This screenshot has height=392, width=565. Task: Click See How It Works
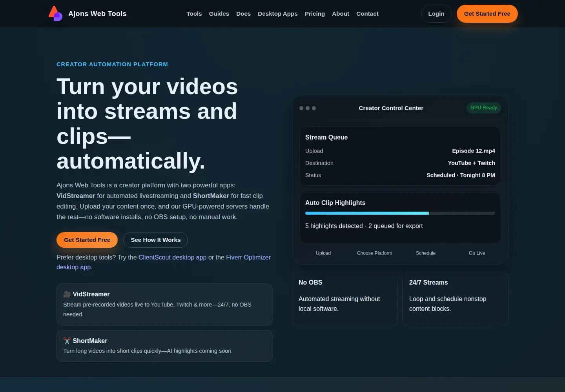(x=156, y=240)
